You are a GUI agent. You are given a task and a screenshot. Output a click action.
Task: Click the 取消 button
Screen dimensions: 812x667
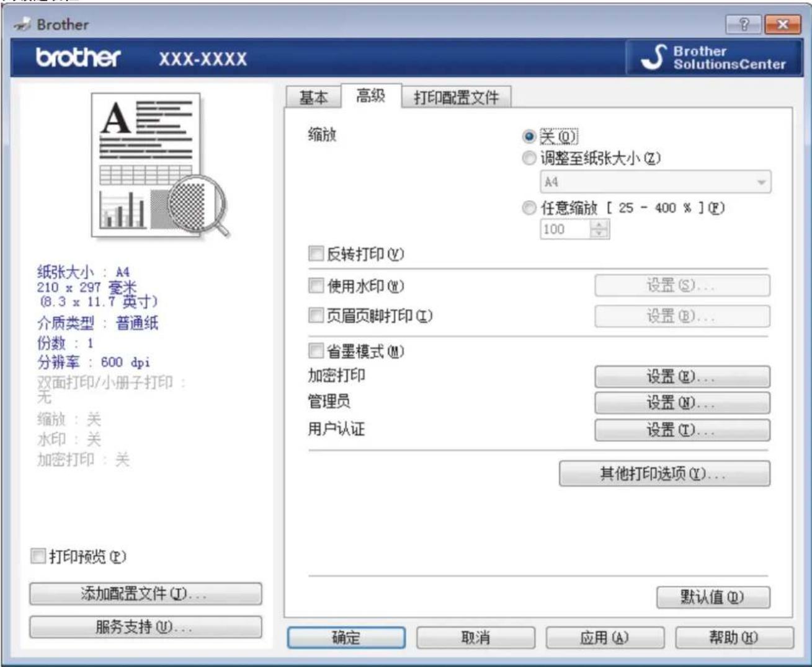(476, 637)
